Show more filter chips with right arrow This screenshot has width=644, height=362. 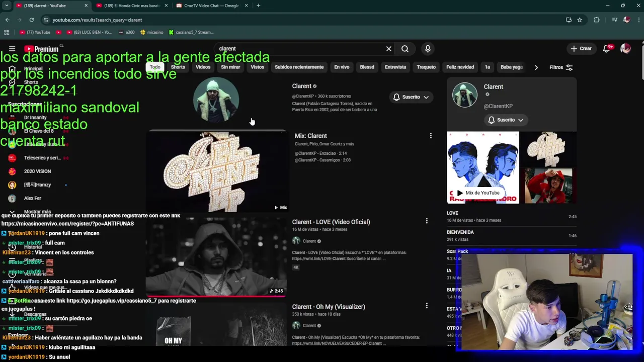point(536,67)
